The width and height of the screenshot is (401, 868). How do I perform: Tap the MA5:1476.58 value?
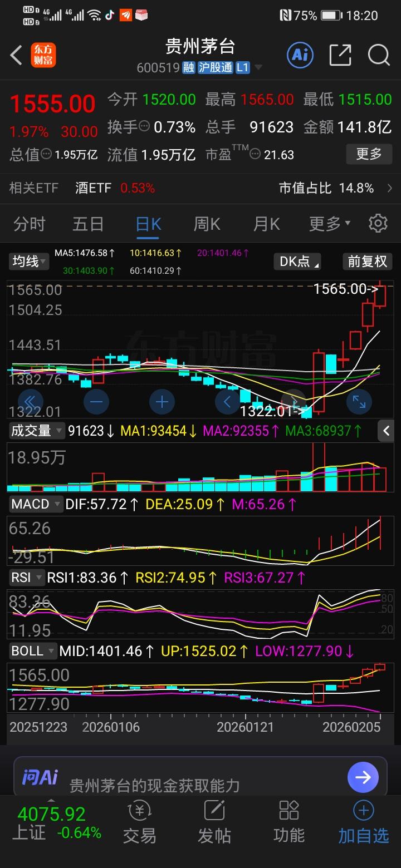(x=85, y=253)
